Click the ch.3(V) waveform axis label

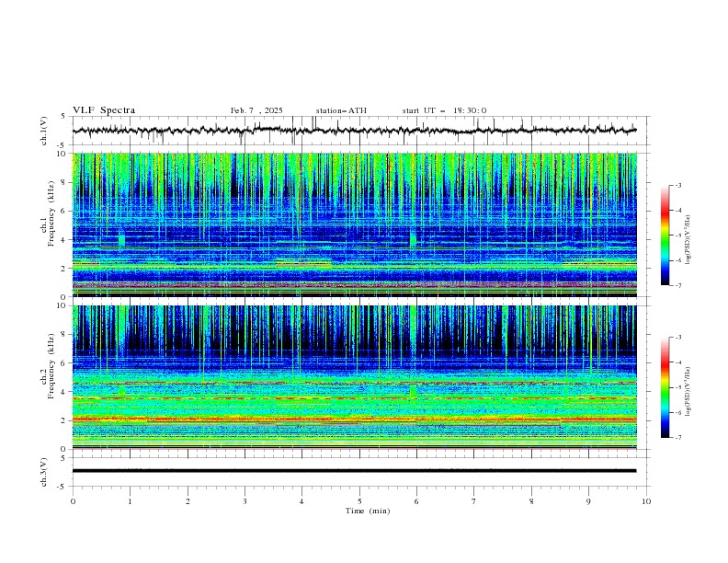[x=44, y=472]
